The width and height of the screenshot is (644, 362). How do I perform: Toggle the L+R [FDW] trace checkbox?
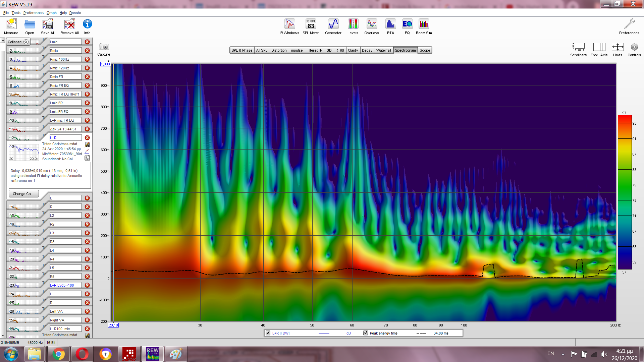(x=268, y=333)
